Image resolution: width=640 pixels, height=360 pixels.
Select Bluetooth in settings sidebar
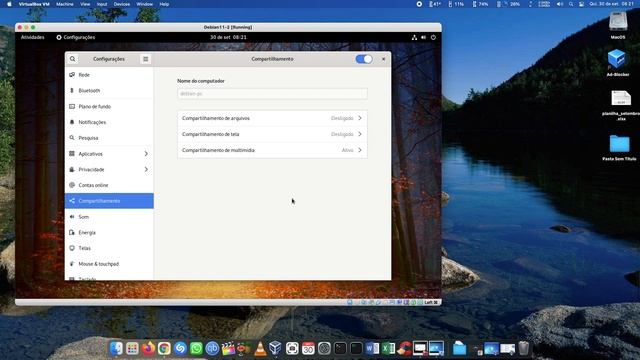pos(109,91)
